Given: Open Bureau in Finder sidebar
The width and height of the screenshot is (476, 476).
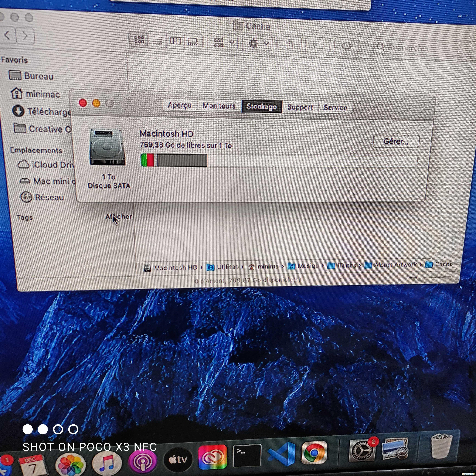Looking at the screenshot, I should click(x=31, y=76).
